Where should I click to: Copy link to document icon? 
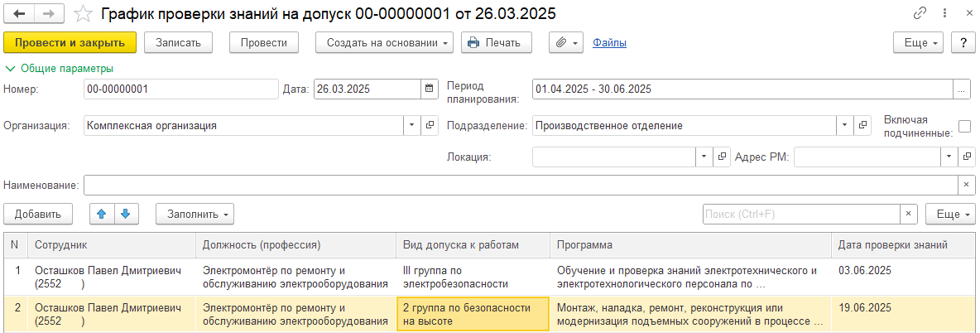pos(920,14)
